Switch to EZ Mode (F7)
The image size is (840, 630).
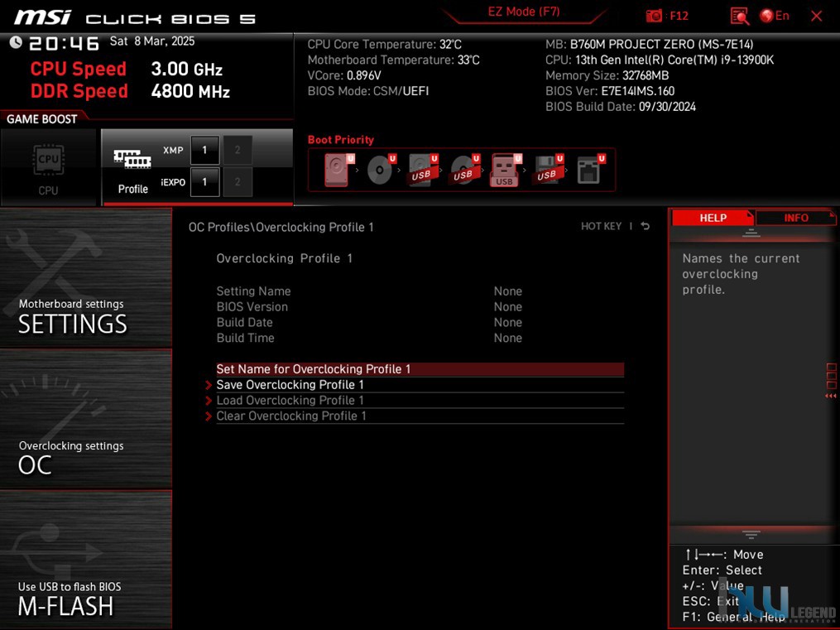pyautogui.click(x=523, y=12)
